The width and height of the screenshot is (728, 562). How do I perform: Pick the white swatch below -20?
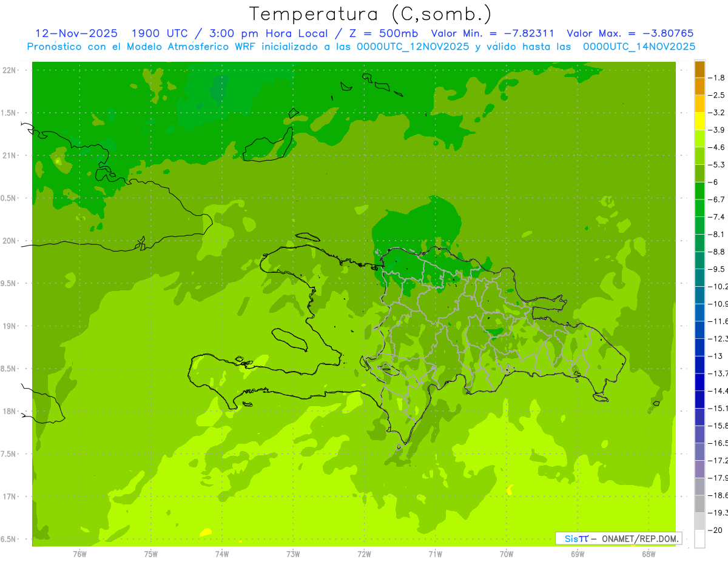tap(699, 539)
